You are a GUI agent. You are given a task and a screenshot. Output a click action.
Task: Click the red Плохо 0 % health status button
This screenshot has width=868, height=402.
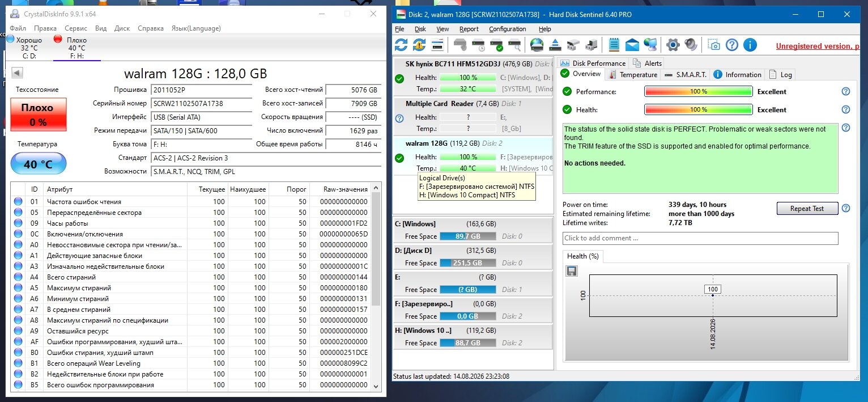[x=38, y=115]
